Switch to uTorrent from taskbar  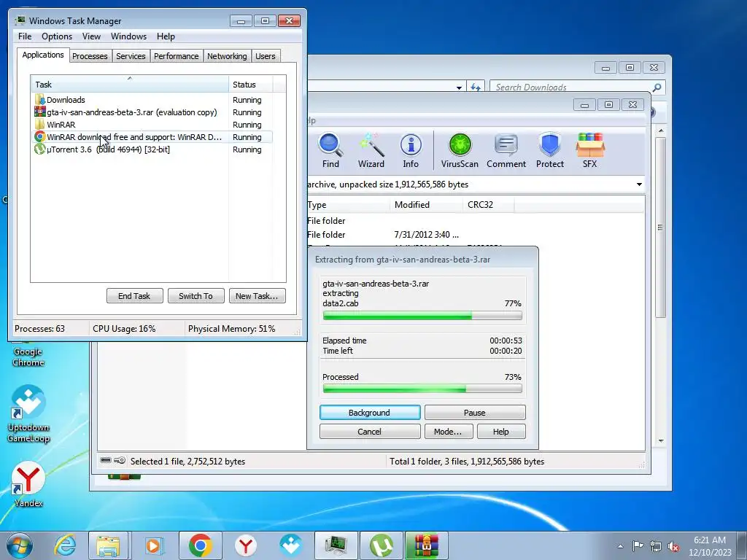click(381, 545)
